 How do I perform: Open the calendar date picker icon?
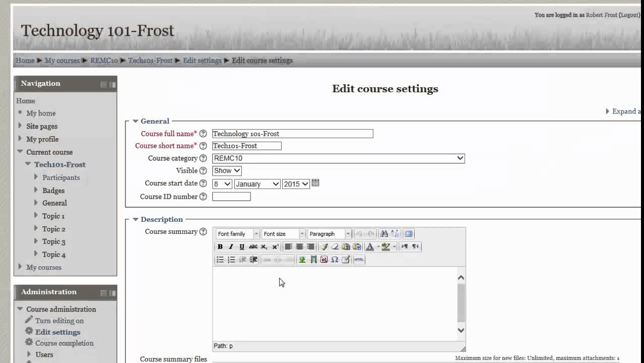click(315, 183)
